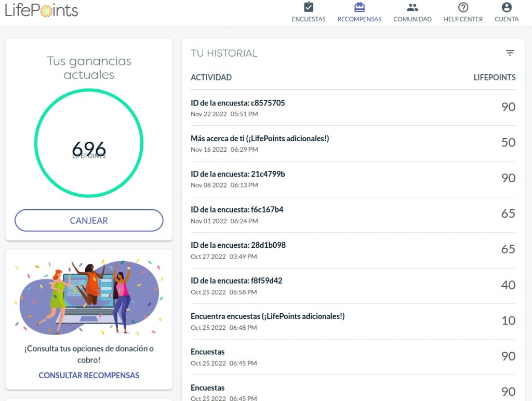Click ACTIVIDAD column header
This screenshot has height=401, width=532.
211,77
